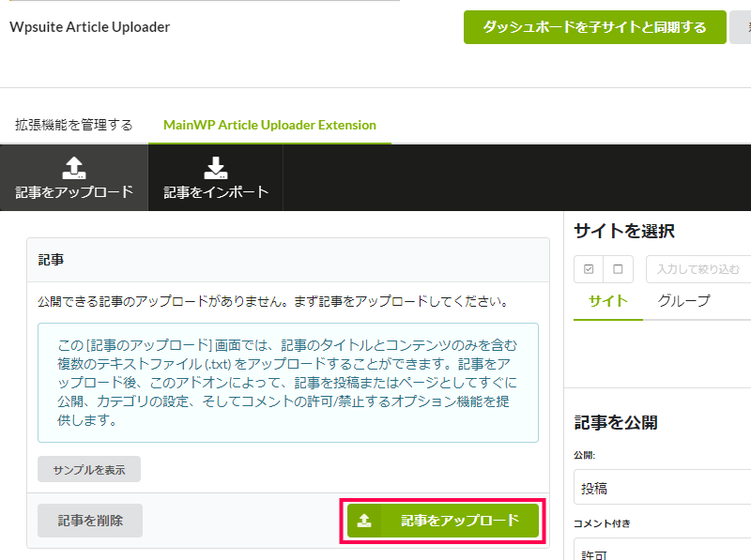The width and height of the screenshot is (751, 560).
Task: Open the 公開 dropdown showing 投稿
Action: coord(663,487)
